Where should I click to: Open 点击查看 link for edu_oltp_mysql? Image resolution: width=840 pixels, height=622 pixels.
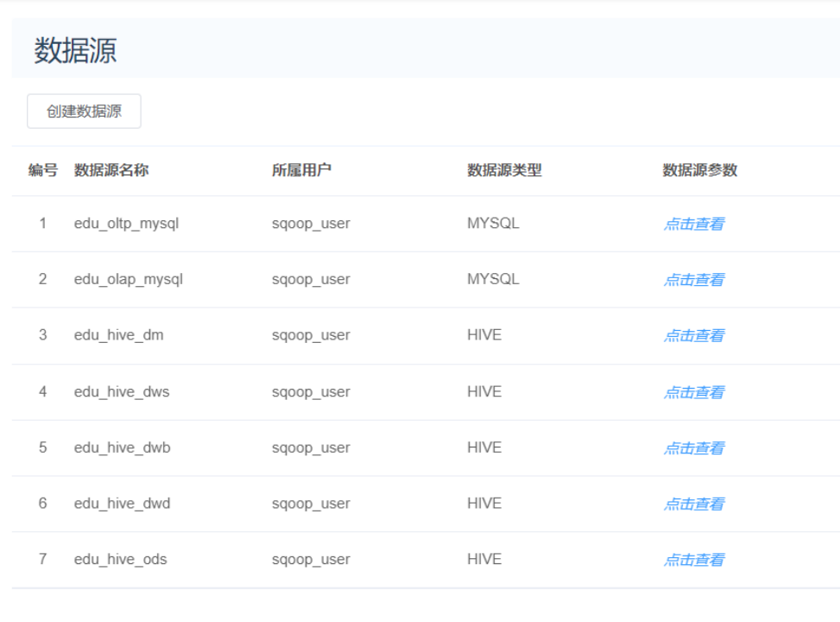click(x=693, y=224)
